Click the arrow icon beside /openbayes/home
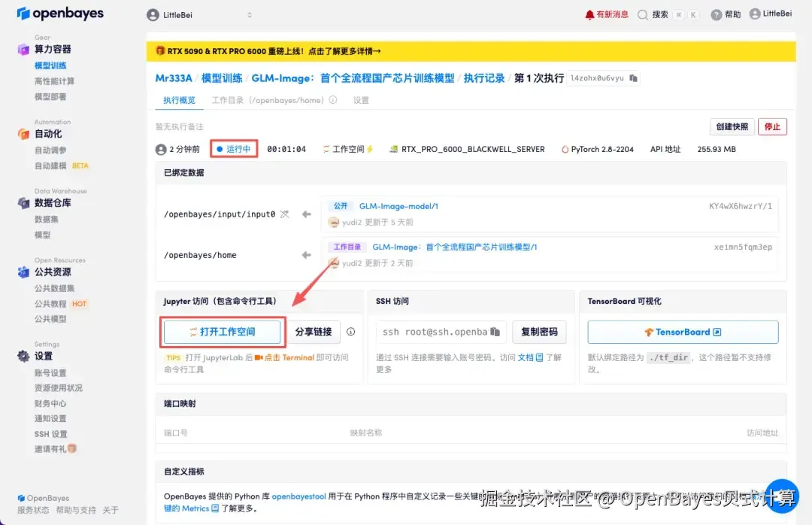The height and width of the screenshot is (525, 812). click(x=307, y=255)
